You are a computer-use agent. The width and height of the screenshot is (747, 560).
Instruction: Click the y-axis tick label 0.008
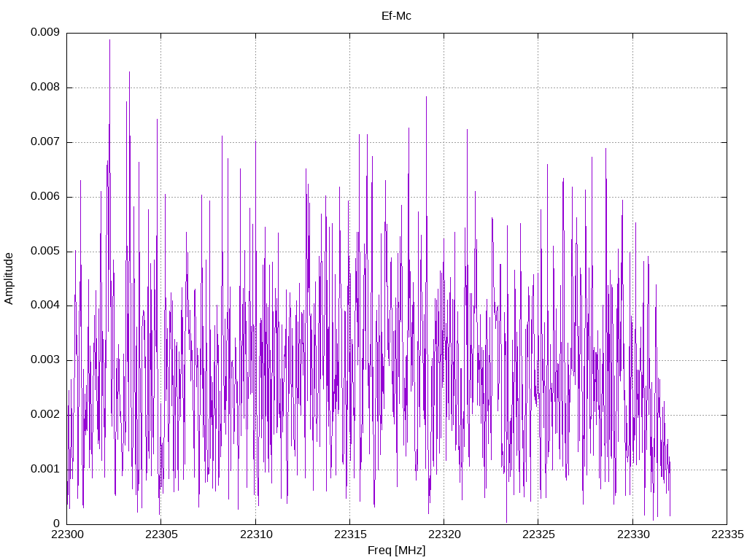tap(45, 87)
